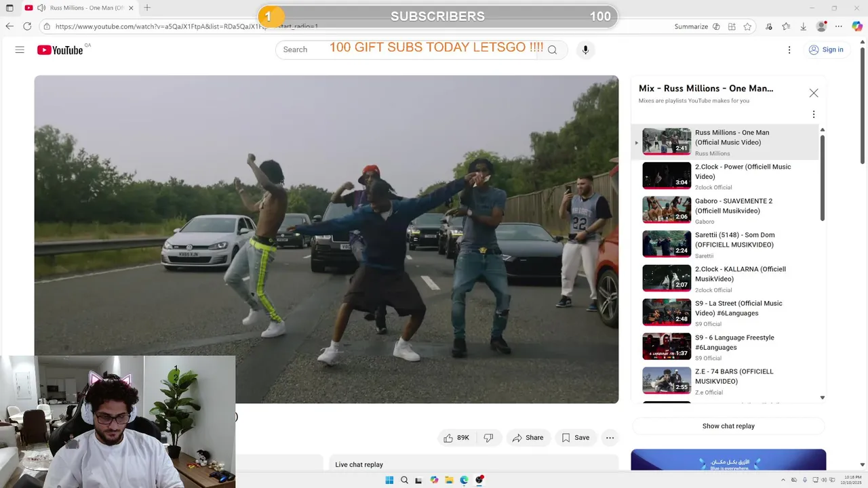This screenshot has height=488, width=868.
Task: Refresh the current page
Action: click(x=27, y=26)
